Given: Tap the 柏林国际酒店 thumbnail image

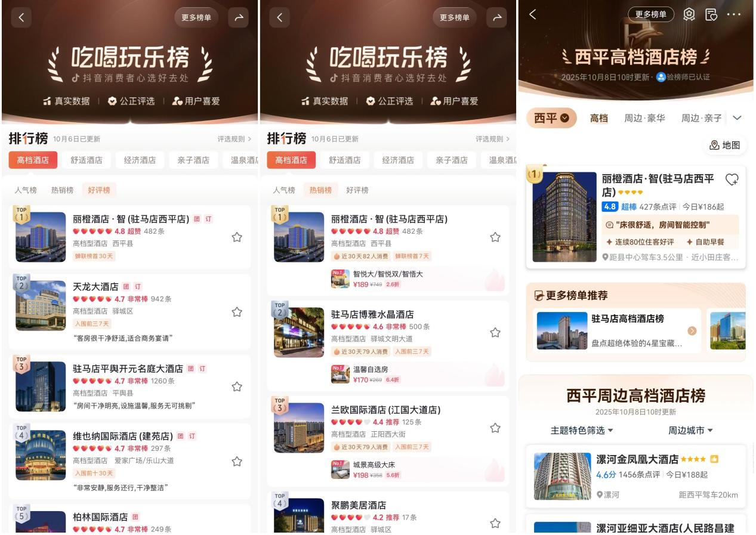Looking at the screenshot, I should click(x=41, y=524).
